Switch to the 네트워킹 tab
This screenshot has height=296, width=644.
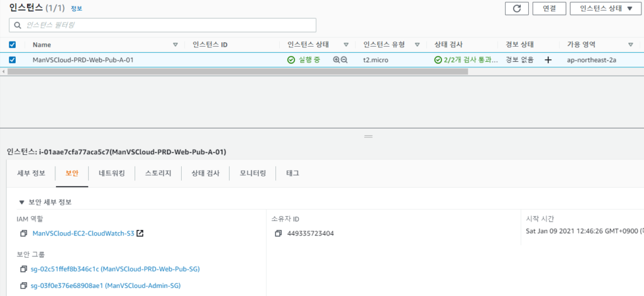112,173
